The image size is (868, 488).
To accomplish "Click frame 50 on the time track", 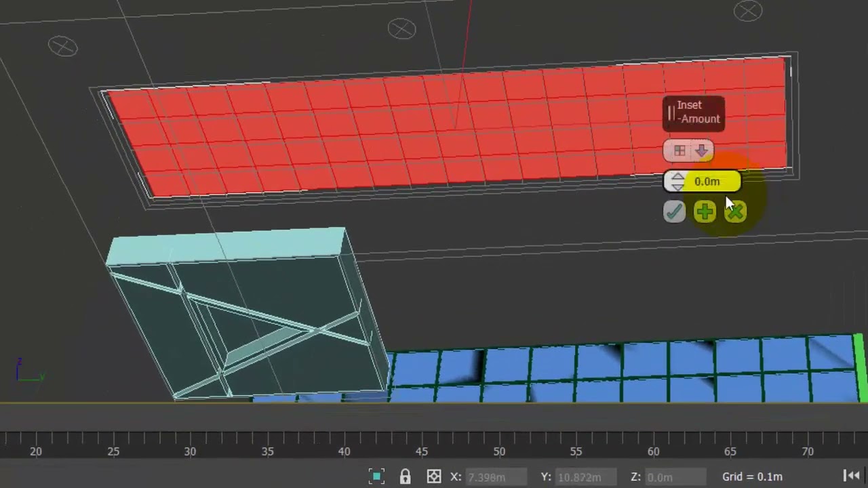I will (499, 451).
